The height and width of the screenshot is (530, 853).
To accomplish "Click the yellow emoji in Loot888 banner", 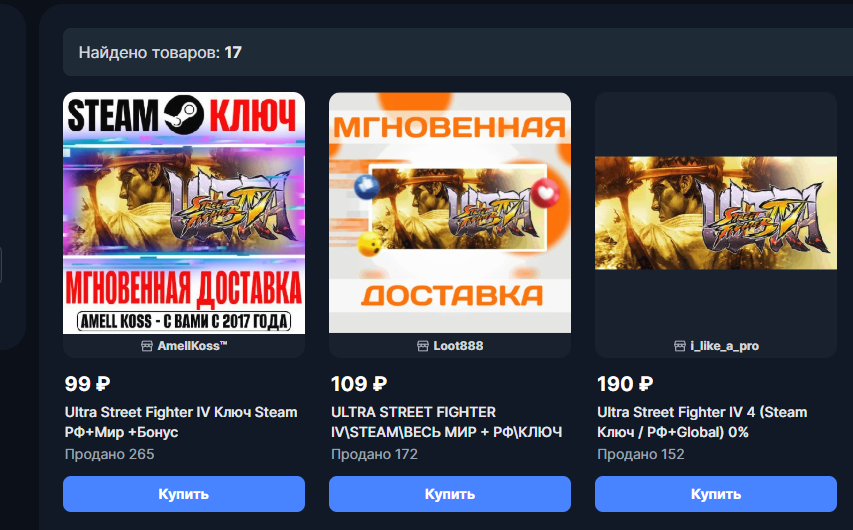I will 369,243.
